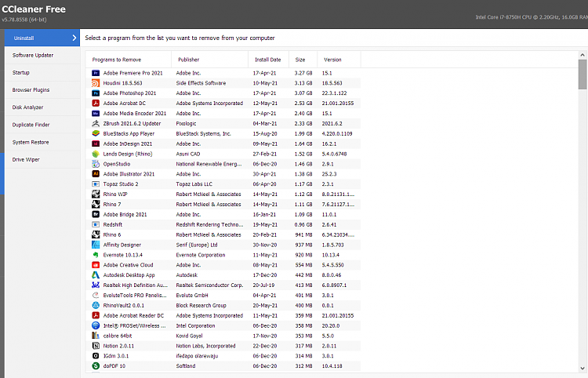Click the Block Research Group cell
588x378 pixels.
(201, 306)
